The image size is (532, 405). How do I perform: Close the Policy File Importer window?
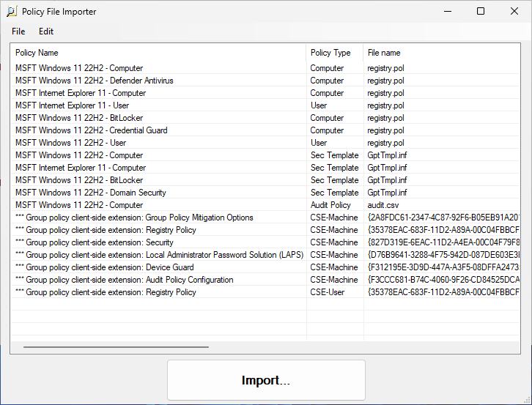click(514, 11)
